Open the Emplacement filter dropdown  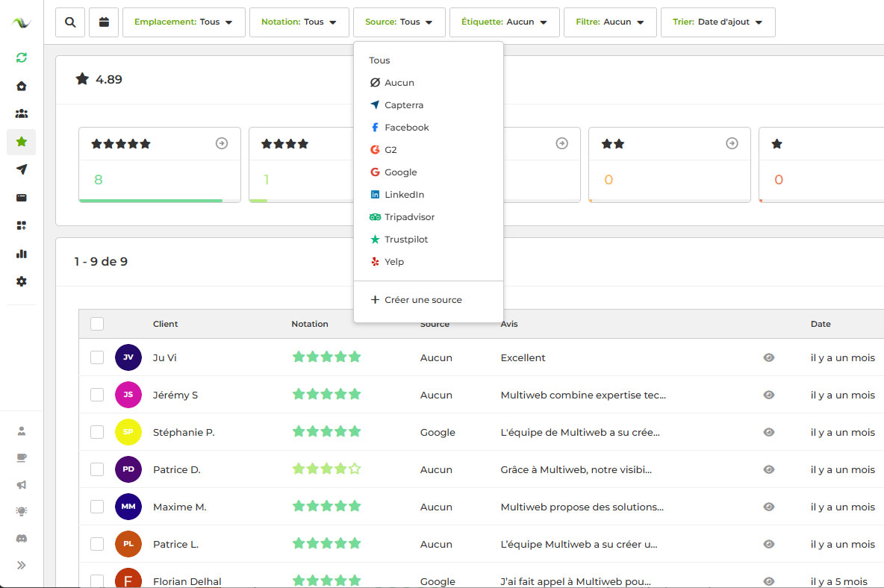(184, 22)
